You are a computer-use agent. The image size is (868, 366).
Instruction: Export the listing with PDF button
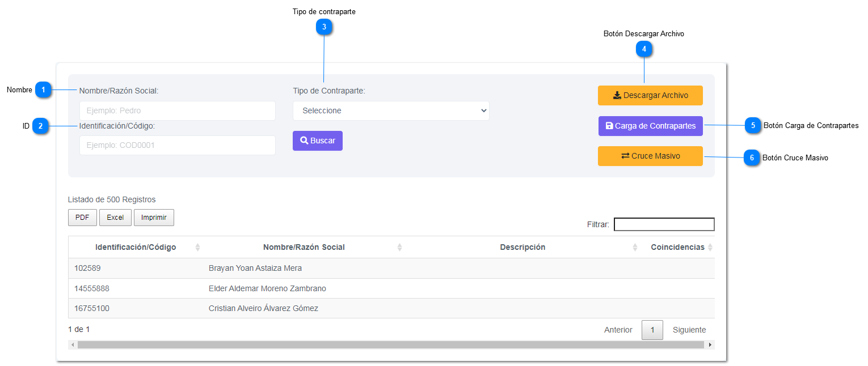tap(82, 218)
